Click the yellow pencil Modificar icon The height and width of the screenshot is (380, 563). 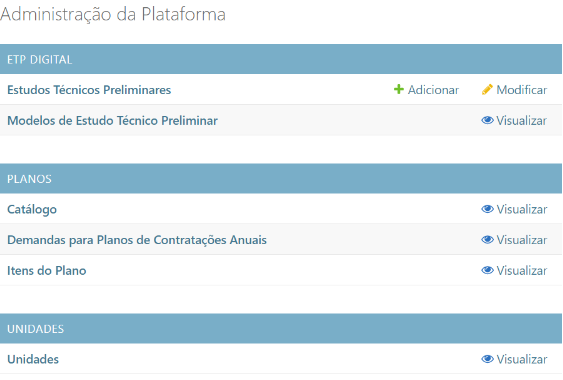tap(487, 89)
